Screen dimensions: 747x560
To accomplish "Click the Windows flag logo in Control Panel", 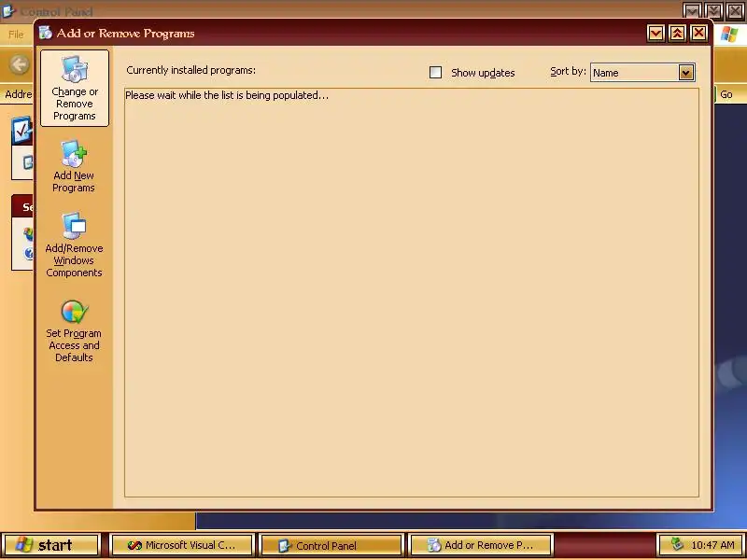I will 729,35.
